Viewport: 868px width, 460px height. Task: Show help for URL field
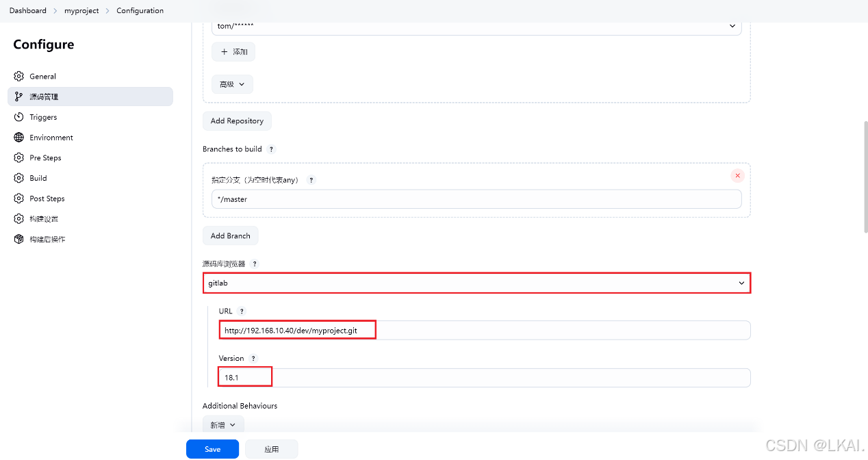pos(242,311)
